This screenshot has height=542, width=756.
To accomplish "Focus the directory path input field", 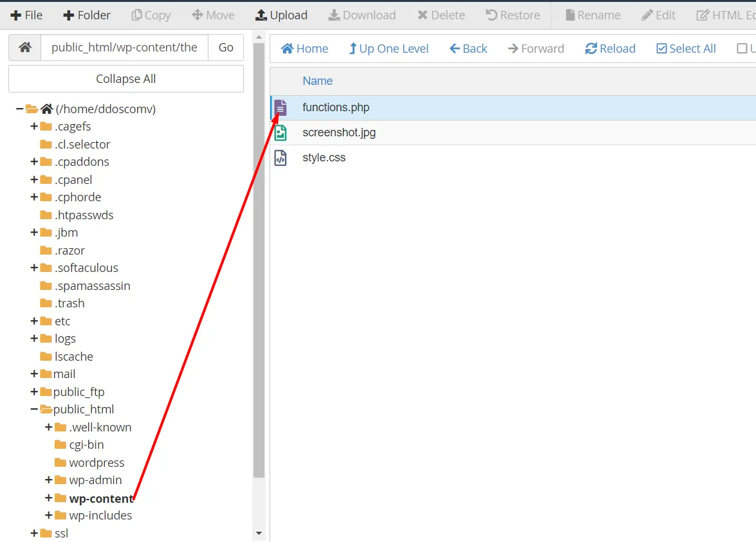I will [124, 47].
